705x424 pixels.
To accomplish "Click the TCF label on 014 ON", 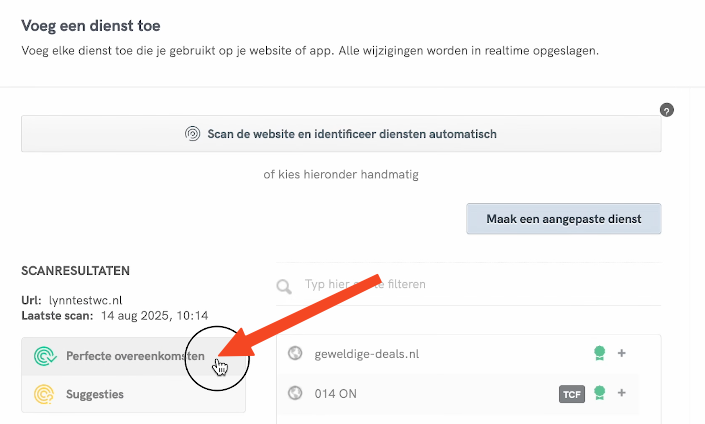I will (571, 394).
